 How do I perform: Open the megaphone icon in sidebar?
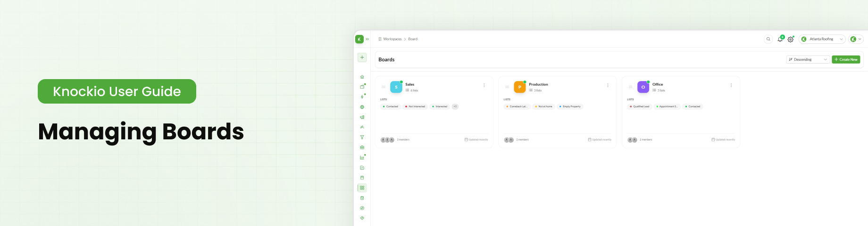[x=362, y=117]
